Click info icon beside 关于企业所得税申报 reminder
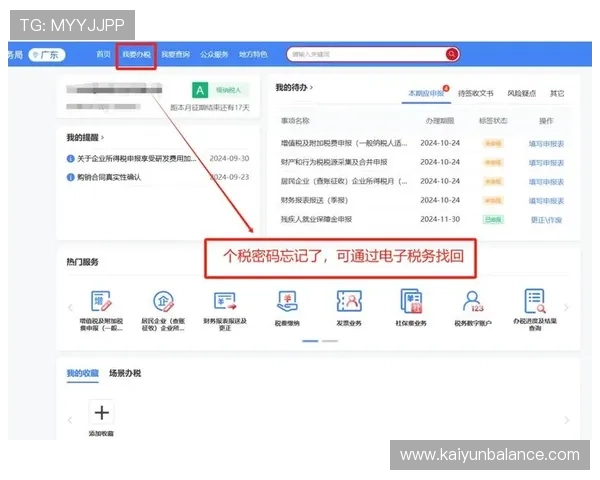The width and height of the screenshot is (600, 480). pos(70,158)
